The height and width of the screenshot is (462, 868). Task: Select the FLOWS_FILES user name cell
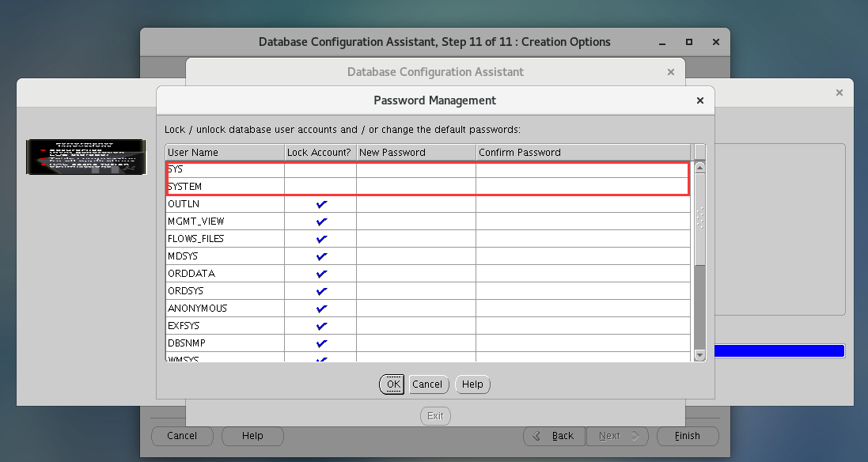(226, 238)
